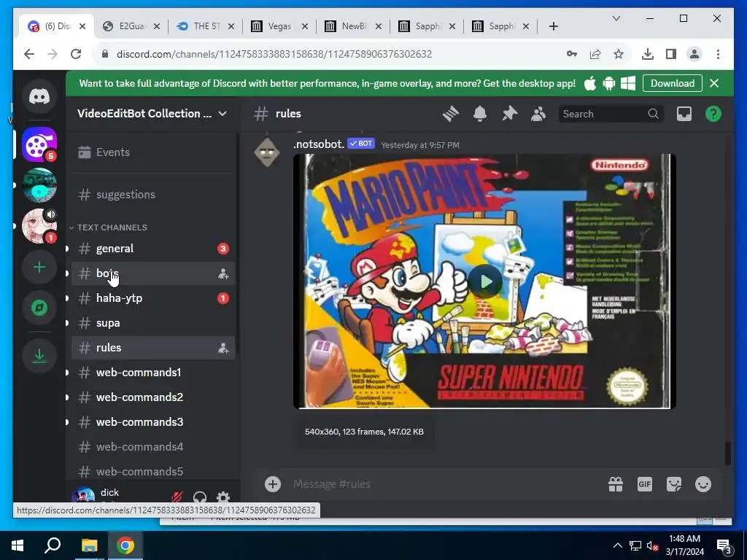Click .notsobot. avatar
The image size is (747, 560).
(x=267, y=152)
